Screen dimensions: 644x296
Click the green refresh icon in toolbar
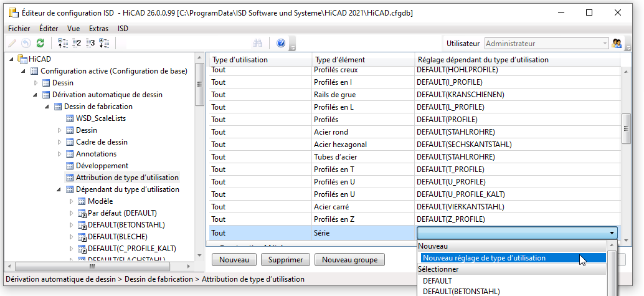[x=40, y=43]
